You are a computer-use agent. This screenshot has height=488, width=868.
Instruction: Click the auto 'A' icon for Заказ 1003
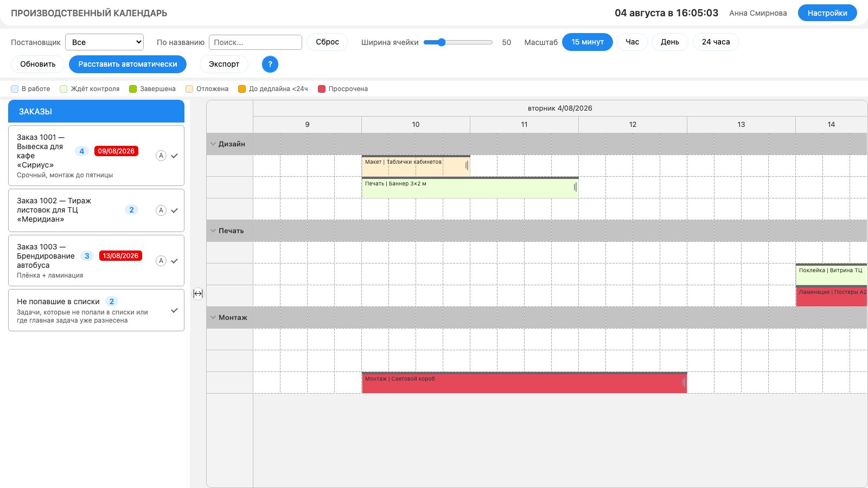[x=161, y=261]
